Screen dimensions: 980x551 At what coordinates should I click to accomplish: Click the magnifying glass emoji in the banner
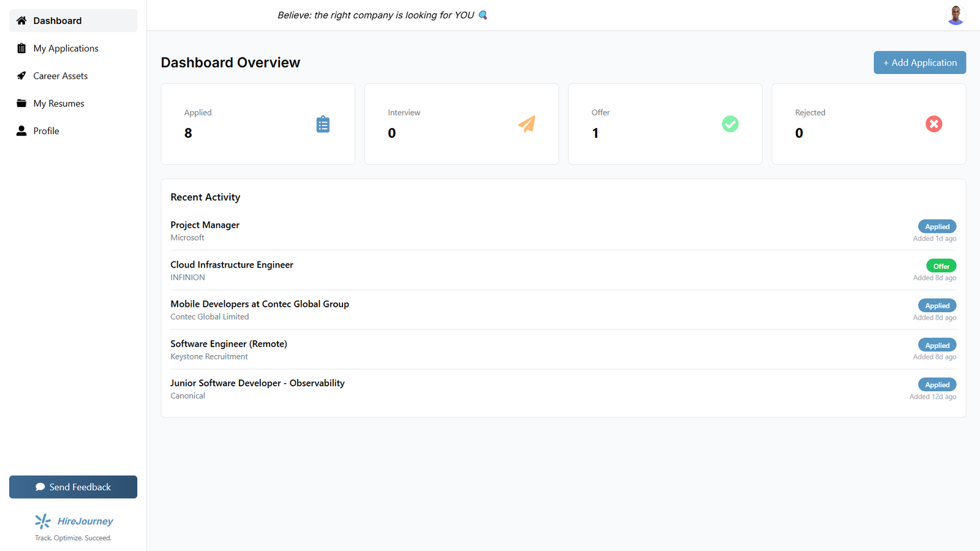pos(483,15)
